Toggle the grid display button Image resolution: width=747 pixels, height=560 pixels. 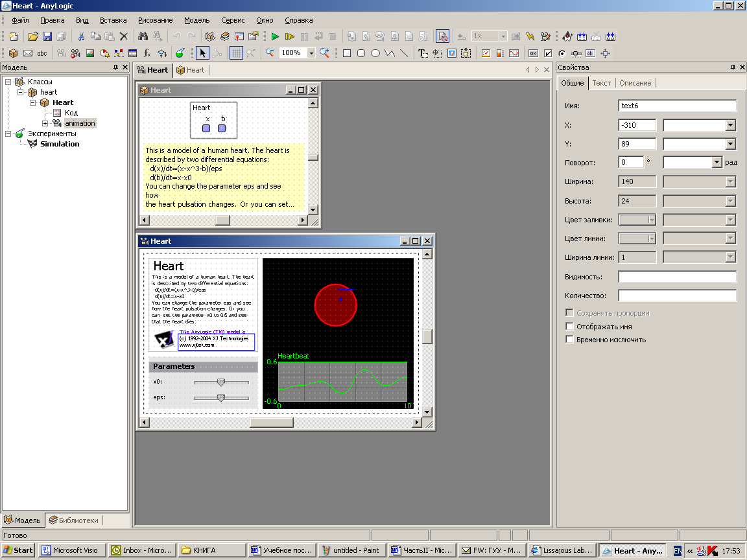tap(236, 53)
